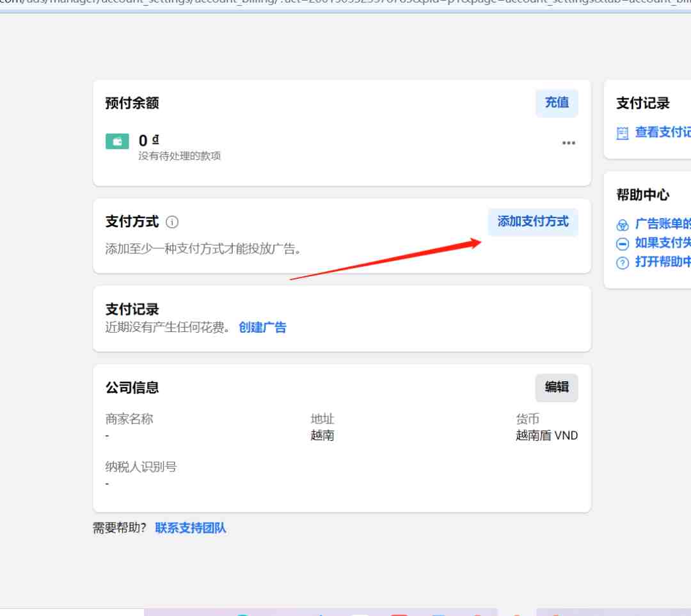Click the 充值 top-up button

pos(557,103)
